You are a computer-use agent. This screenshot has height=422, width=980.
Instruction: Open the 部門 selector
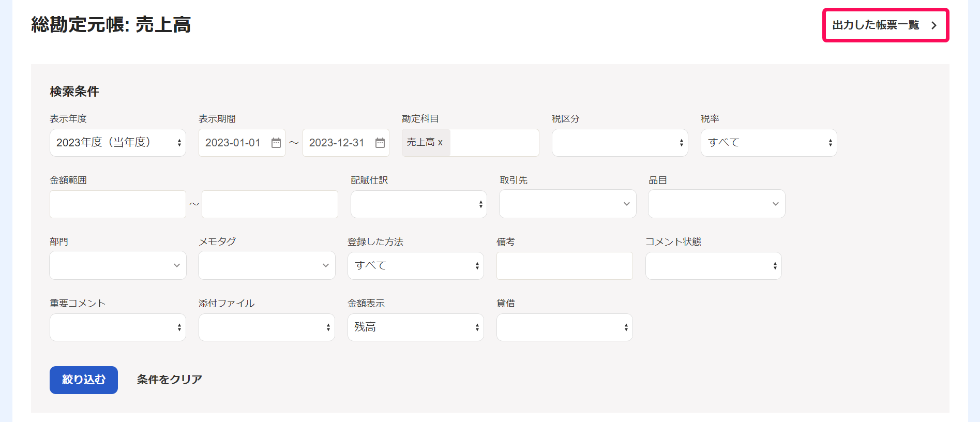(117, 265)
